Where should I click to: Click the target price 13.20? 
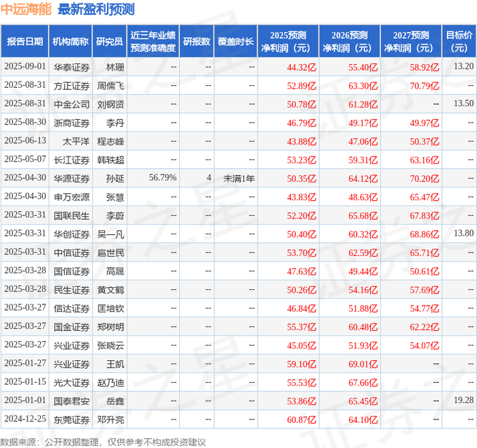pos(463,67)
